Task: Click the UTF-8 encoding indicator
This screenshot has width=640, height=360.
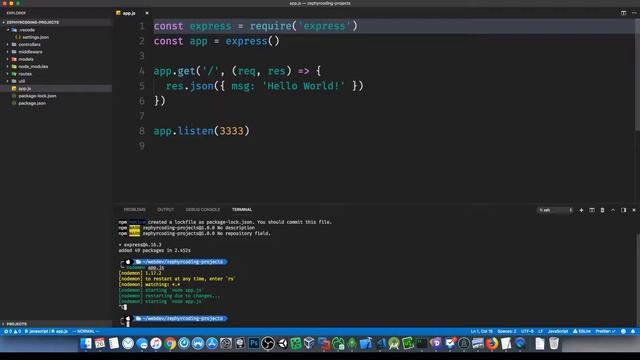Action: 527,331
